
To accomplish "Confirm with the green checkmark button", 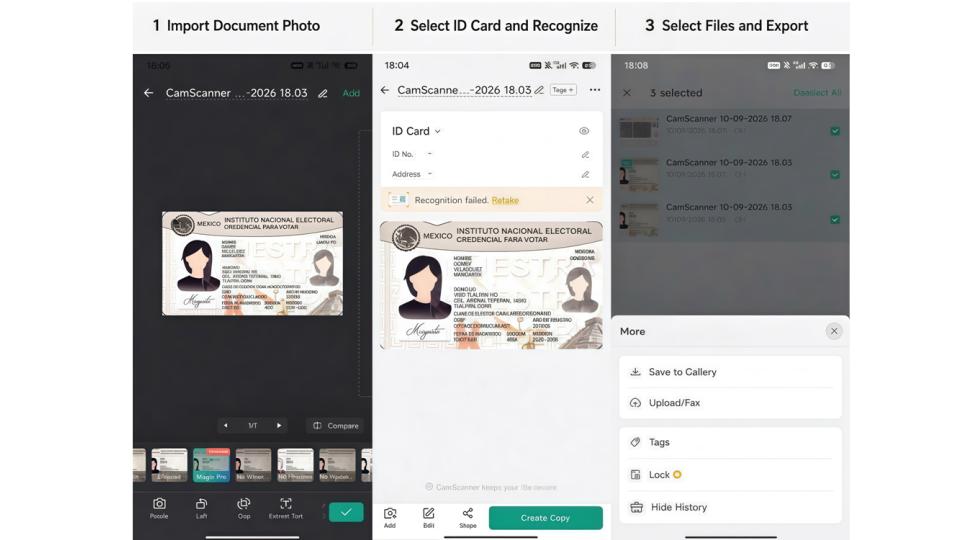I will coord(346,512).
